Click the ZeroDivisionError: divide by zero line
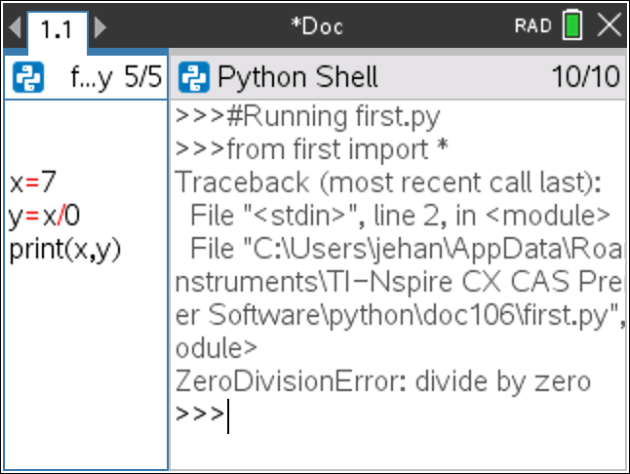Image resolution: width=630 pixels, height=474 pixels. (383, 381)
